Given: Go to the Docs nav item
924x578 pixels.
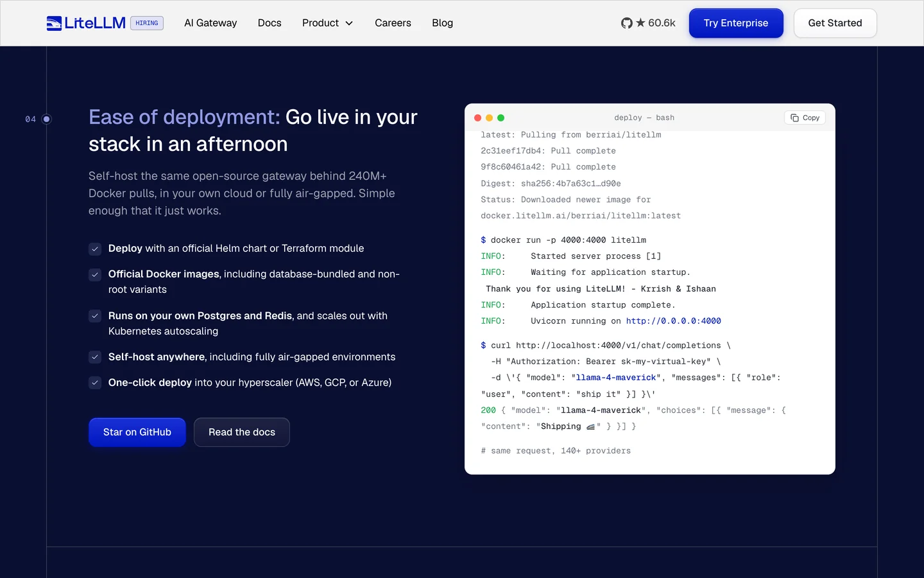Looking at the screenshot, I should (269, 23).
